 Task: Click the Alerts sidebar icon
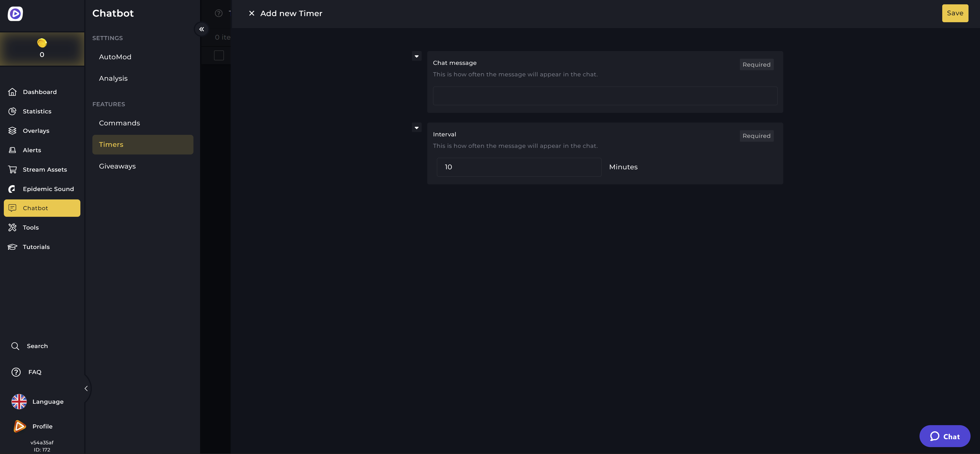[x=12, y=150]
